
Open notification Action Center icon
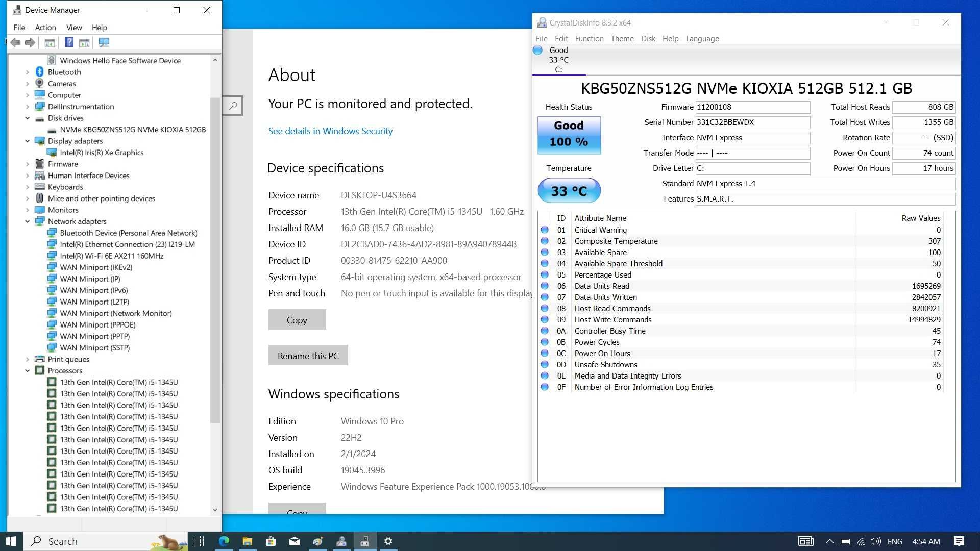point(959,541)
